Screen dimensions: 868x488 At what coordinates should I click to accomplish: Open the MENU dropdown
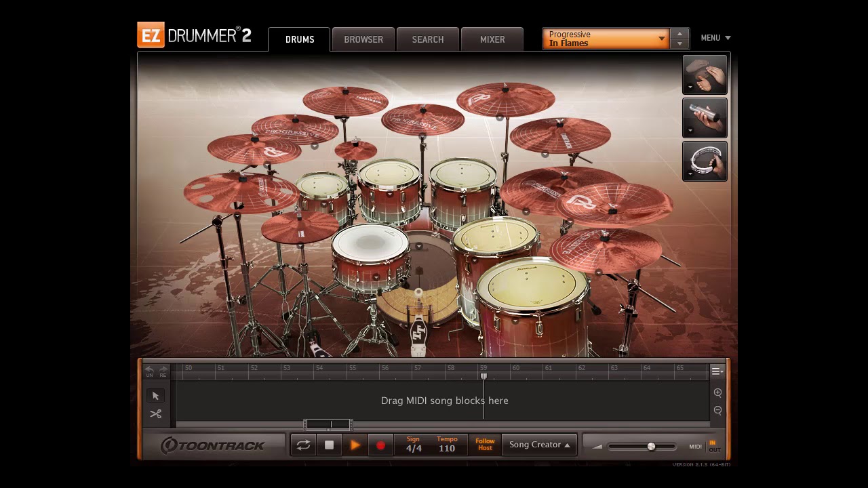[715, 38]
